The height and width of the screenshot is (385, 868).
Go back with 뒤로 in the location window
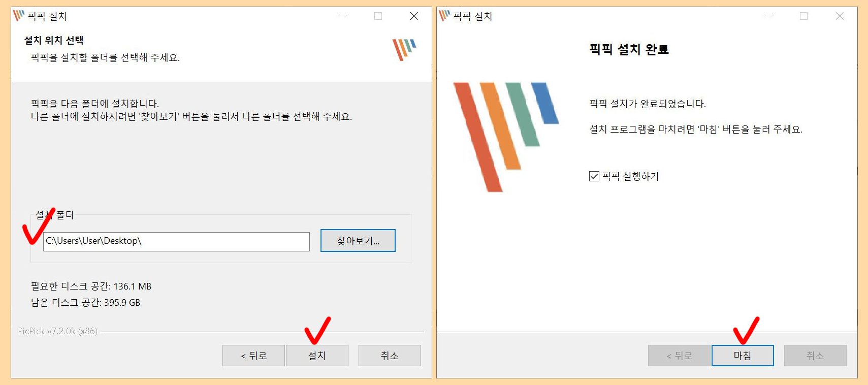tap(253, 356)
